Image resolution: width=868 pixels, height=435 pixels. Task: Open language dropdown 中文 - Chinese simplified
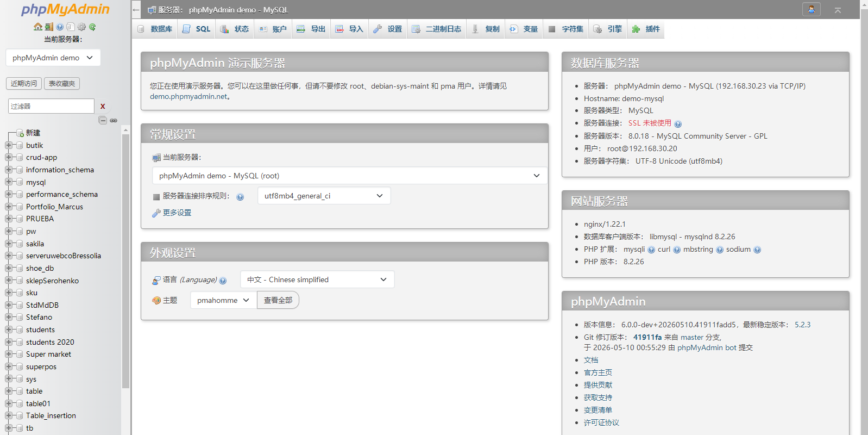(317, 279)
